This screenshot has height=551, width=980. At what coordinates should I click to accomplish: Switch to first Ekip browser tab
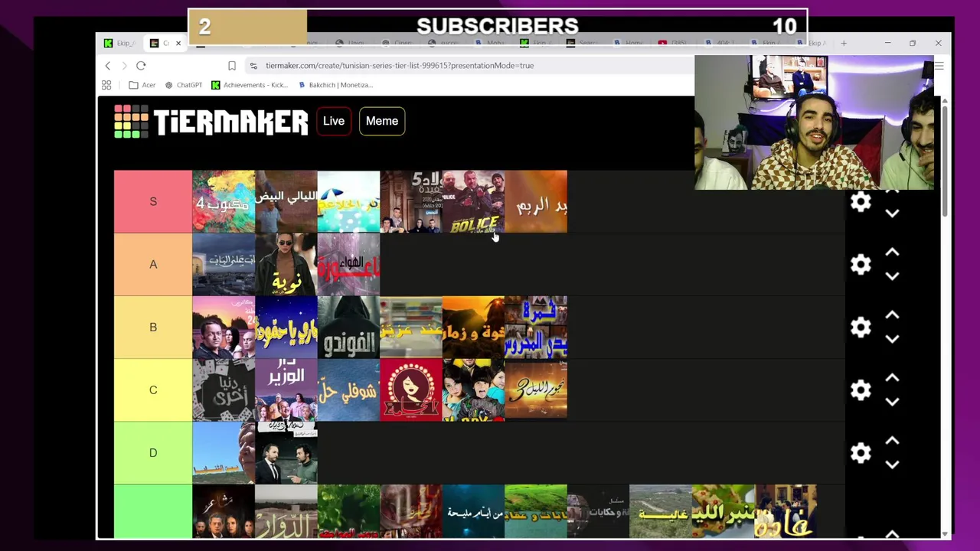121,43
